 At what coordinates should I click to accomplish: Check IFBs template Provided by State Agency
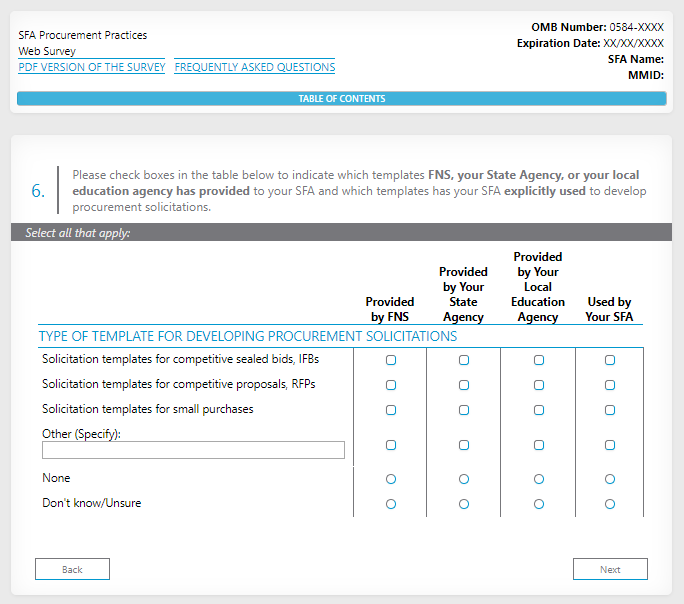coord(464,360)
